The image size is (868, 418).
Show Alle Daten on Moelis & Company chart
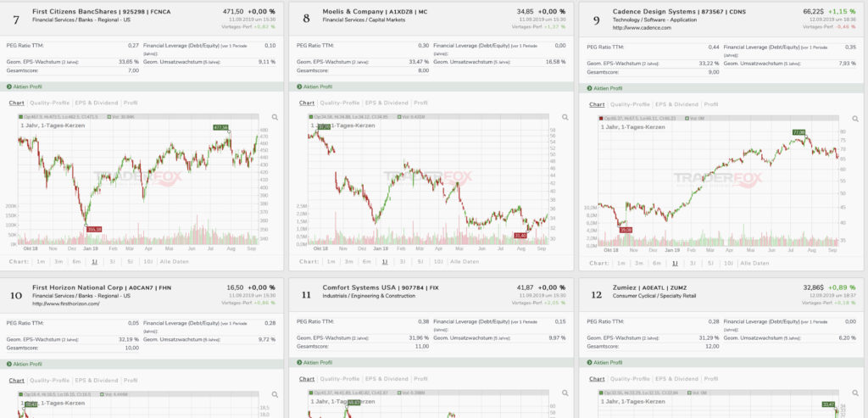pyautogui.click(x=465, y=262)
